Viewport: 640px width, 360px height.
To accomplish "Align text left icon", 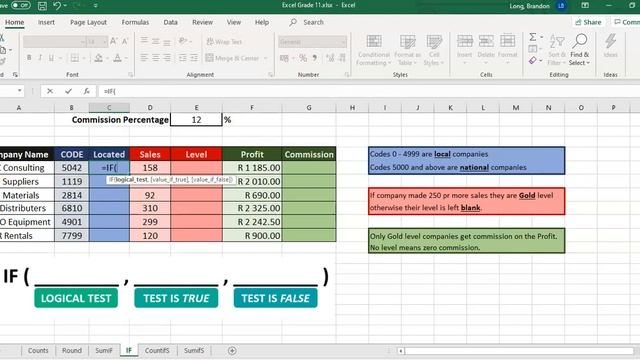I will (144, 58).
